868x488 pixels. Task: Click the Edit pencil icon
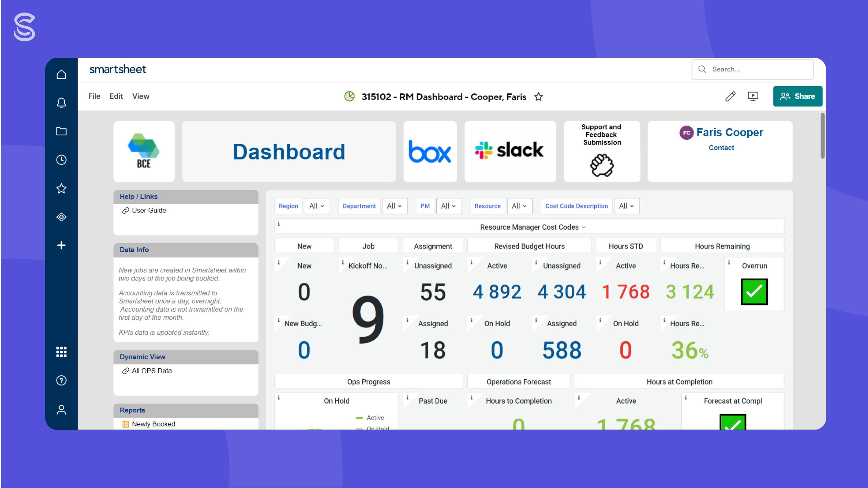tap(730, 97)
